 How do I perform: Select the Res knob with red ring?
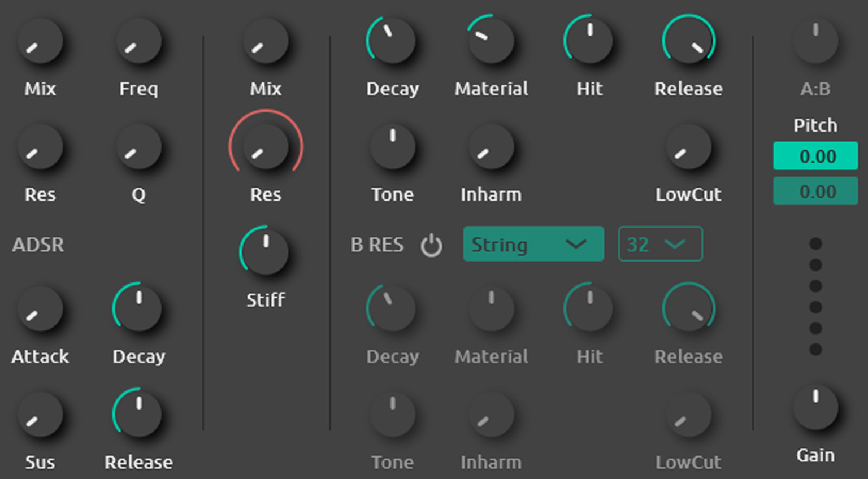266,147
